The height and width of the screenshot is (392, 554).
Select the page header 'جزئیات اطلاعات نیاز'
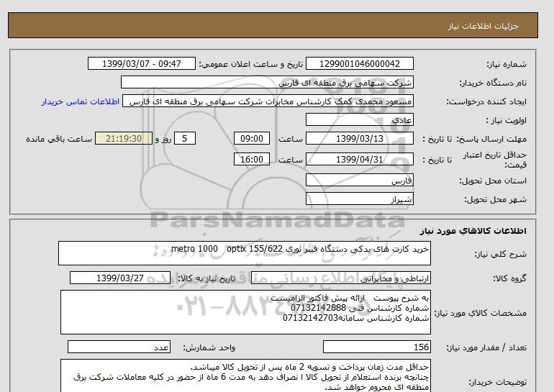(483, 26)
